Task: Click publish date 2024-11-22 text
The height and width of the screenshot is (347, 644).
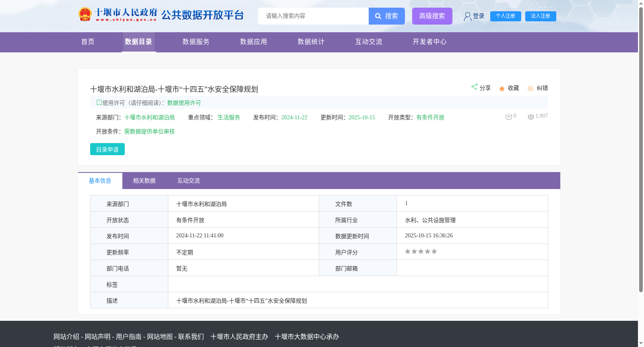Action: point(294,118)
